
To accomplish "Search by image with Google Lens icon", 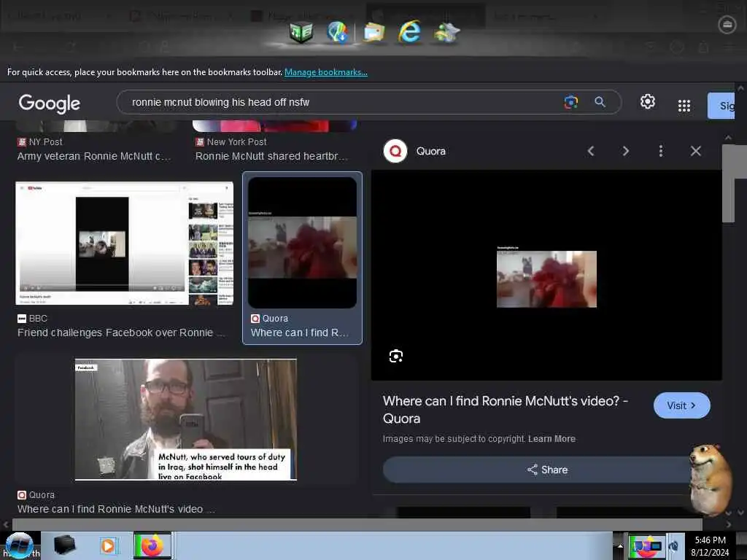I will [570, 102].
